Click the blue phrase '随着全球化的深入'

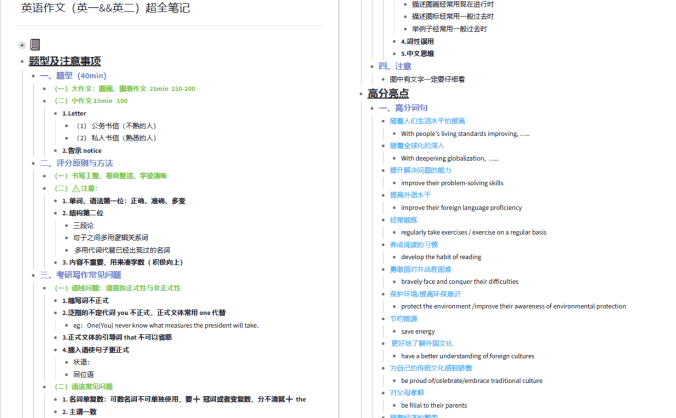(417, 146)
